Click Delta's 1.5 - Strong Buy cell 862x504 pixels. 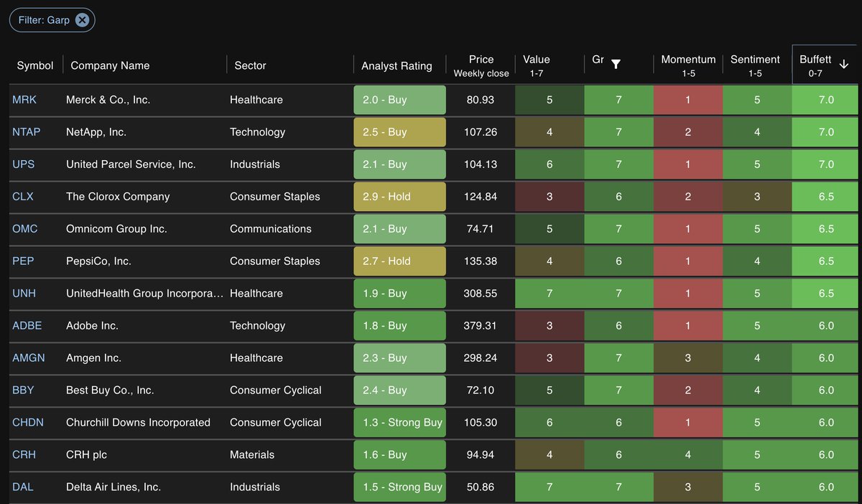pyautogui.click(x=399, y=487)
